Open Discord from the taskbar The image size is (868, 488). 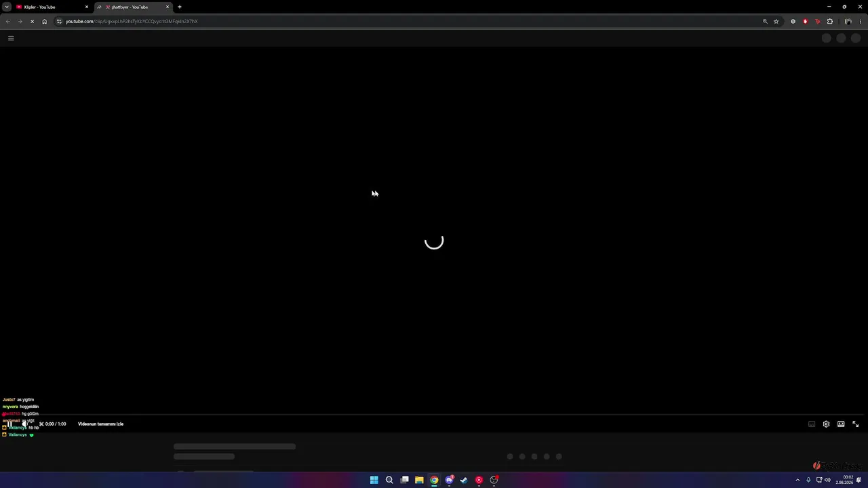(449, 480)
